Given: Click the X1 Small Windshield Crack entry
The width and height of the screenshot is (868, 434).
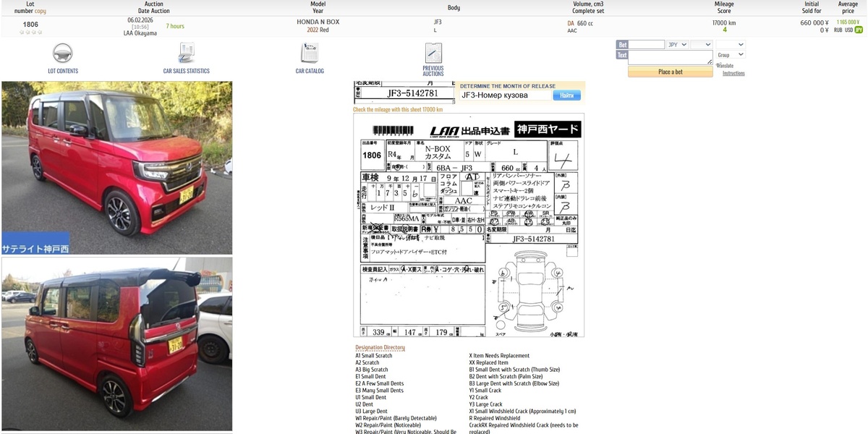Looking at the screenshot, I should point(523,411).
